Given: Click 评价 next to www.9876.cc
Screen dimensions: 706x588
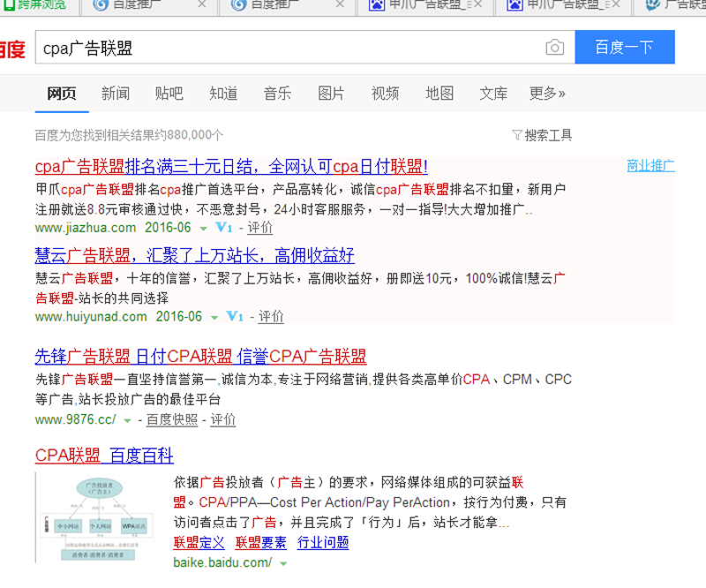Looking at the screenshot, I should tap(223, 419).
